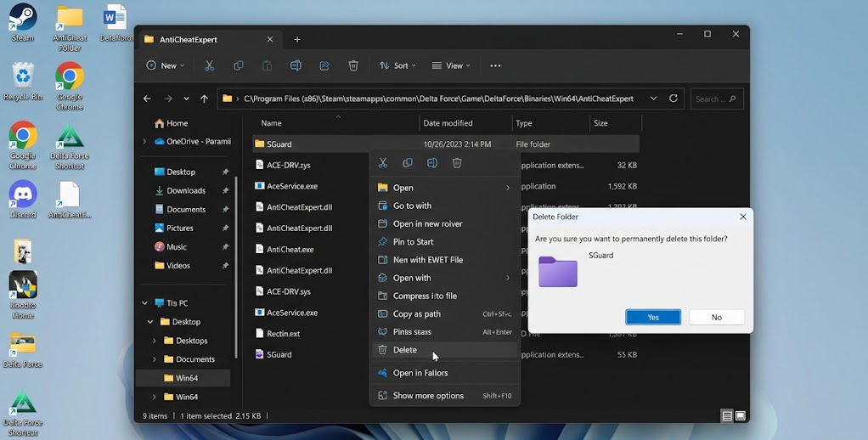Click the Copy icon atop the context menu
Screen dimensions: 868x440
tap(408, 163)
